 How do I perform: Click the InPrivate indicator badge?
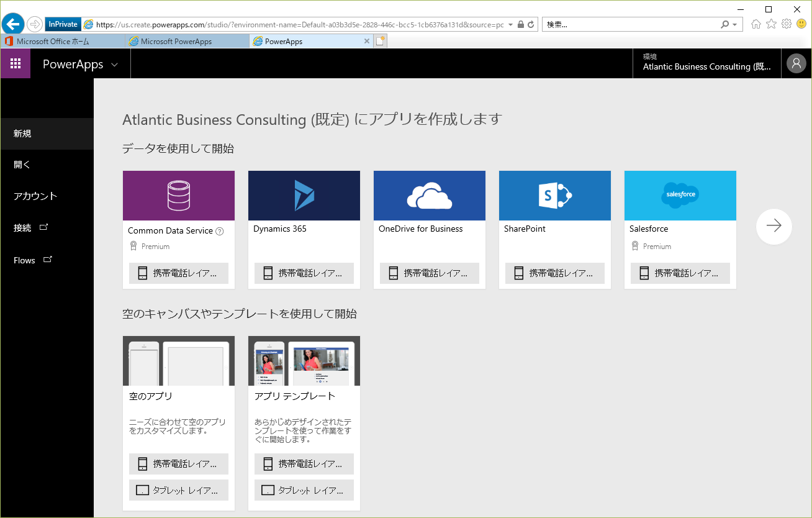pyautogui.click(x=63, y=25)
